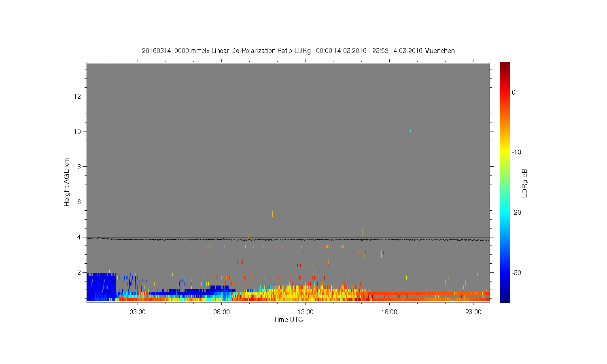The height and width of the screenshot is (364, 607).
Task: Click the colorbar label -30
Action: 516,273
